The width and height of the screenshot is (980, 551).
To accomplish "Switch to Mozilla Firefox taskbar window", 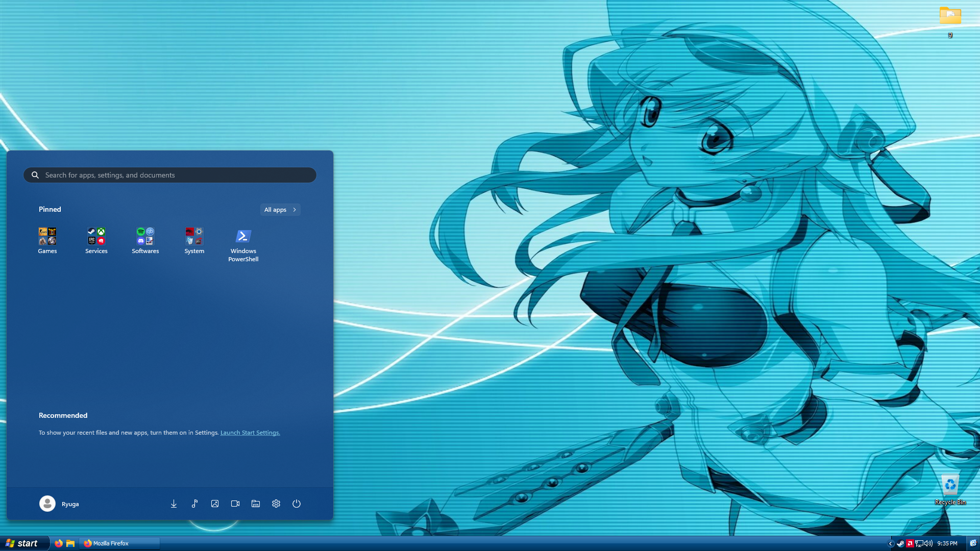I will pos(119,543).
